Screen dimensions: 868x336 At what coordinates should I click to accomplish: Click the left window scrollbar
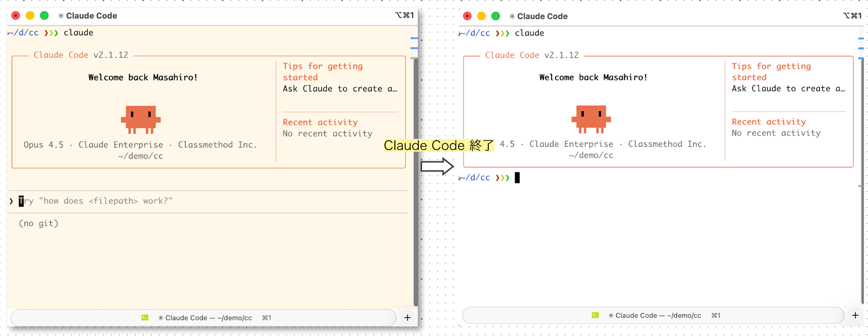click(x=415, y=182)
